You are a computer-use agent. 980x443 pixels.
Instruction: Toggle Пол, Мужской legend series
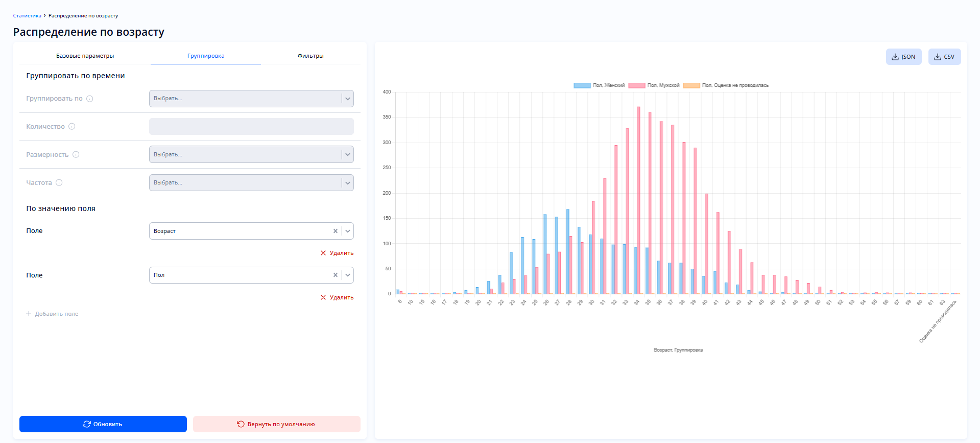pos(654,85)
